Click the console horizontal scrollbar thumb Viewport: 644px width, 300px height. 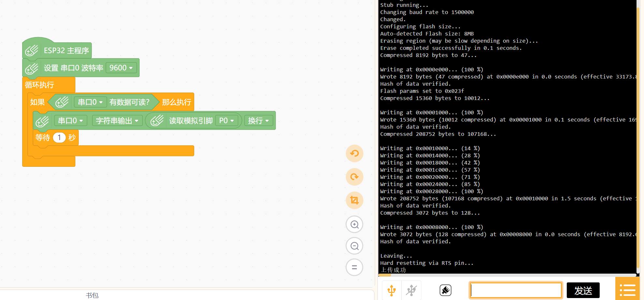point(385,275)
